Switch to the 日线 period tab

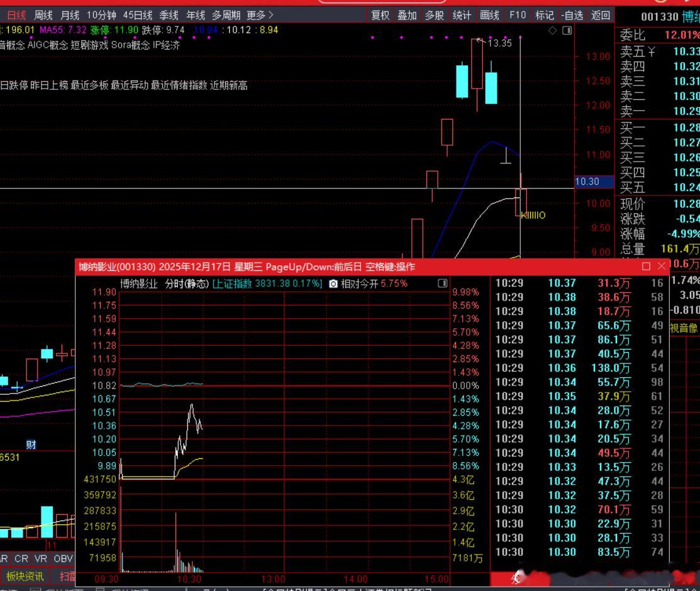click(16, 15)
